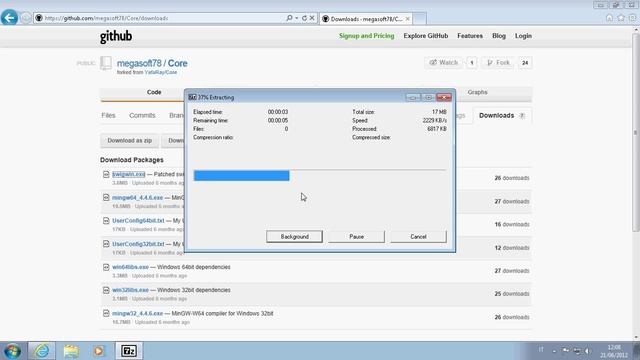
Task: Close the Extracting dialog window
Action: pos(444,97)
